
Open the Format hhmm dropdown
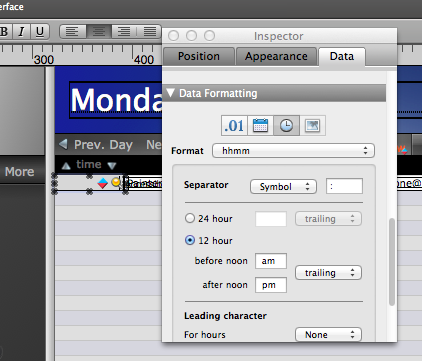(293, 151)
